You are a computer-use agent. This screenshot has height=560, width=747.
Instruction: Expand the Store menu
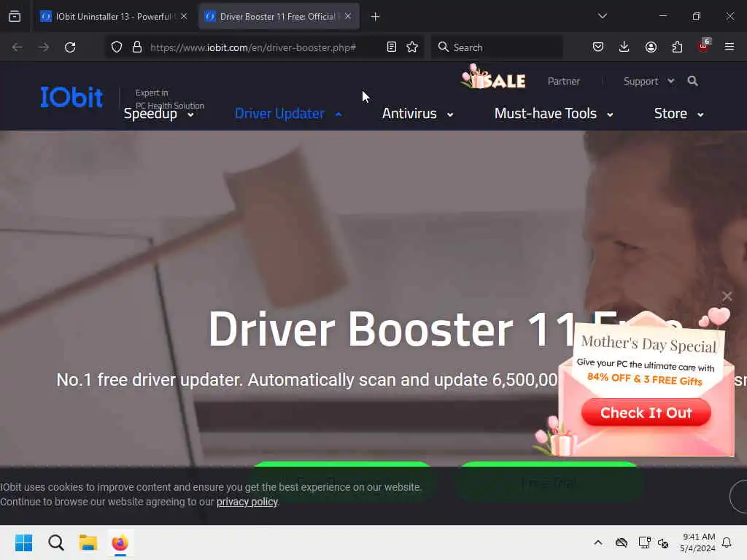[679, 114]
